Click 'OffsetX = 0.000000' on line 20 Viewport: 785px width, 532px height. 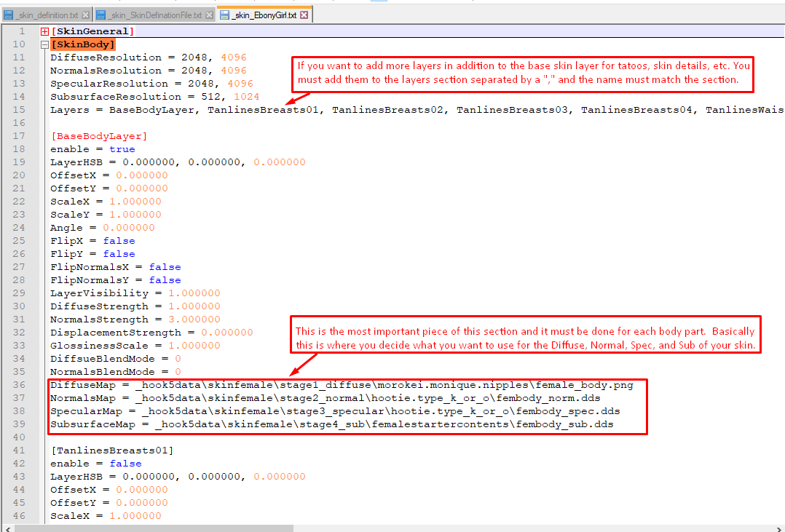click(109, 175)
